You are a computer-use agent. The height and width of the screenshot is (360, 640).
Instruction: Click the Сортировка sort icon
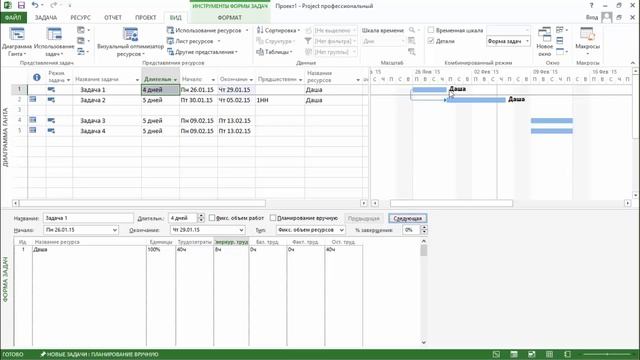tap(260, 30)
